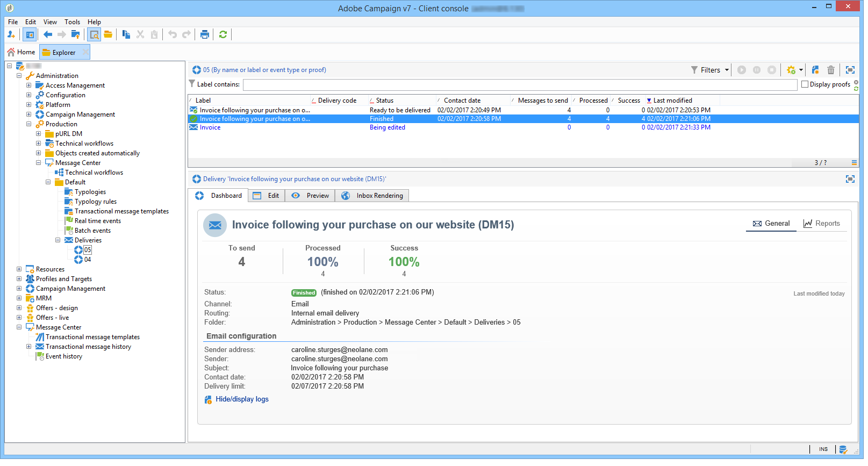868x466 pixels.
Task: Expand the Platform tree node
Action: pyautogui.click(x=29, y=105)
